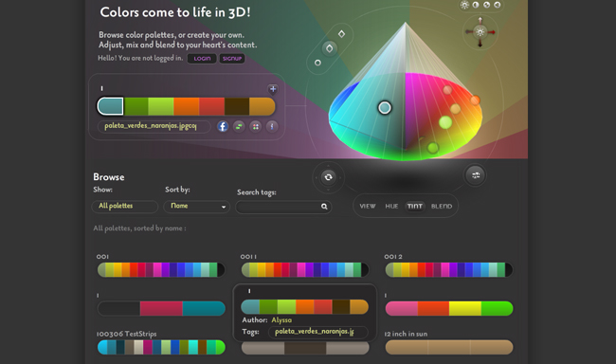Select the orange swatch in the current palette
This screenshot has width=616, height=364.
pyautogui.click(x=186, y=106)
